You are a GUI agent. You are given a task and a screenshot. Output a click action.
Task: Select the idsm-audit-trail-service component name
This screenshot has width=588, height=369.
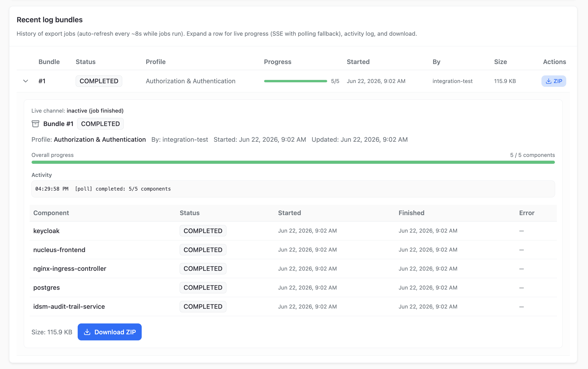pos(69,306)
